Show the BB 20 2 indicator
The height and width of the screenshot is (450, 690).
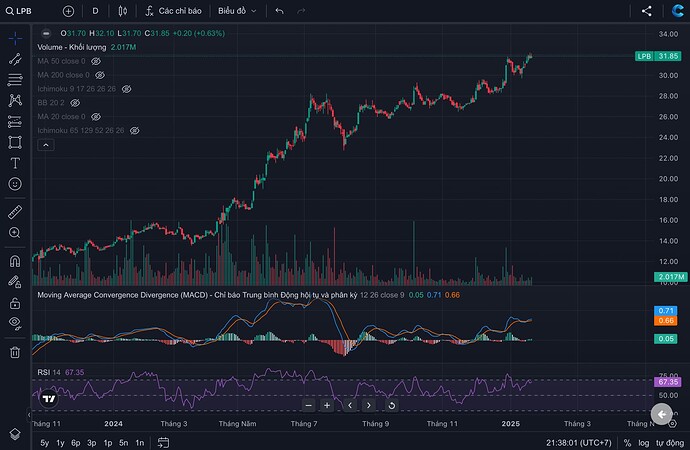[76, 103]
